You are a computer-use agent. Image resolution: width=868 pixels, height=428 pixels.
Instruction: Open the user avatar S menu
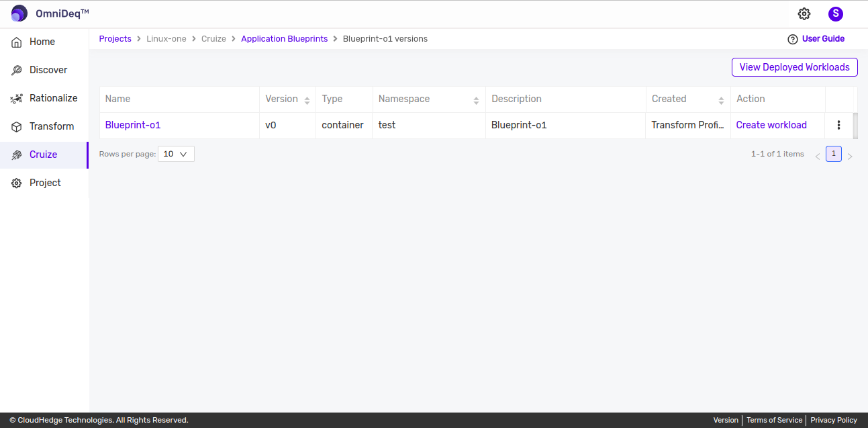(x=835, y=13)
